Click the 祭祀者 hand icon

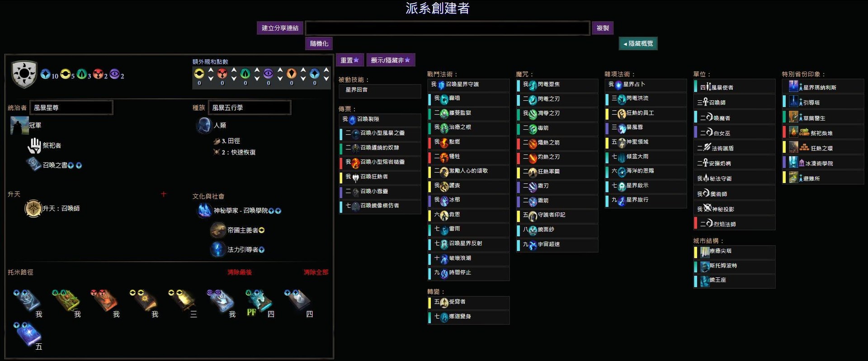[x=35, y=145]
